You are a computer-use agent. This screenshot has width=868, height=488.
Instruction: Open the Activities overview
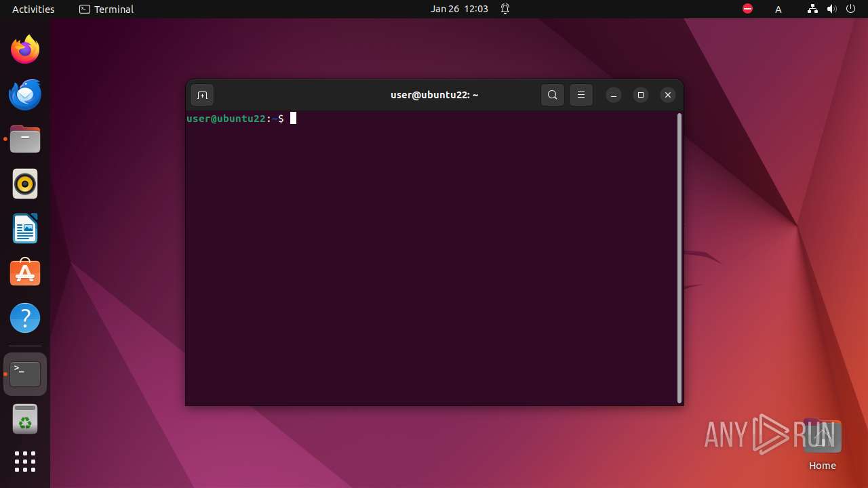coord(33,9)
